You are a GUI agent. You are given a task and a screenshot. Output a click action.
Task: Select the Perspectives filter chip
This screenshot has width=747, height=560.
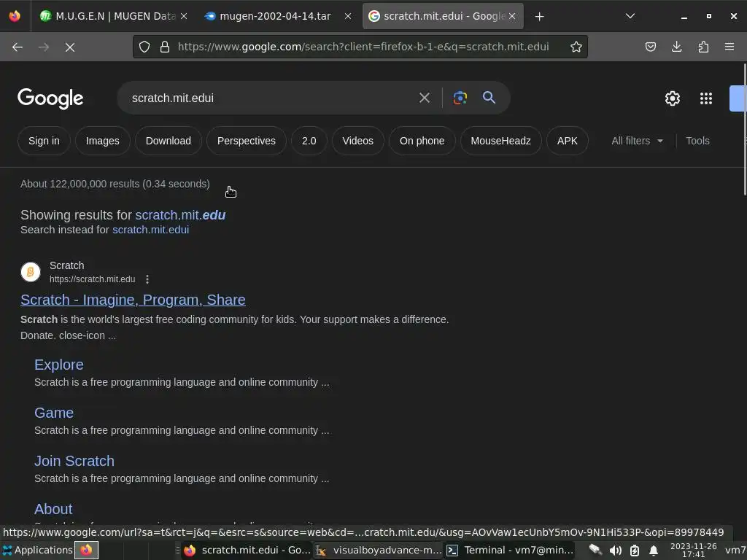coord(247,141)
